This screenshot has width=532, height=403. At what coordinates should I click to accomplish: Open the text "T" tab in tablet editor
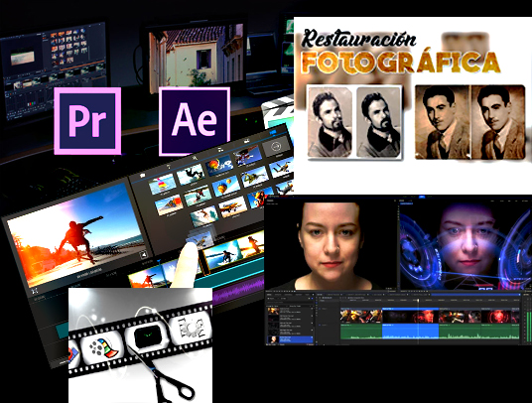(x=169, y=167)
